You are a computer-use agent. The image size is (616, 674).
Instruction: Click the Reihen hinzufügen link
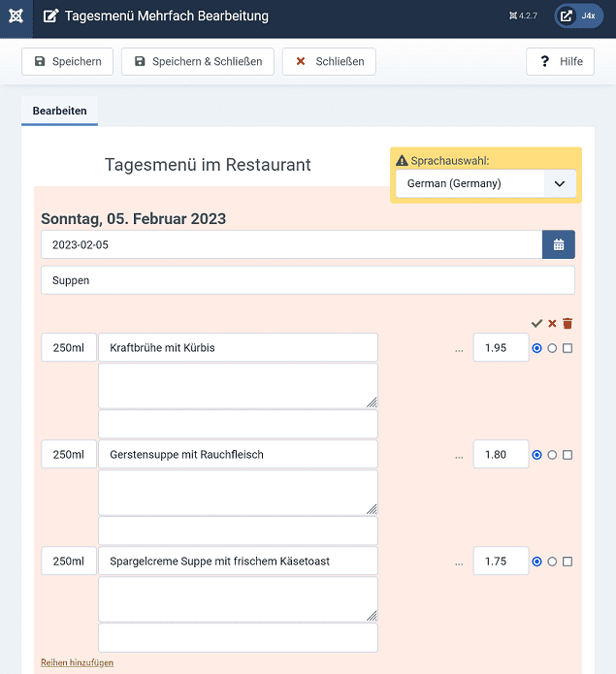77,662
